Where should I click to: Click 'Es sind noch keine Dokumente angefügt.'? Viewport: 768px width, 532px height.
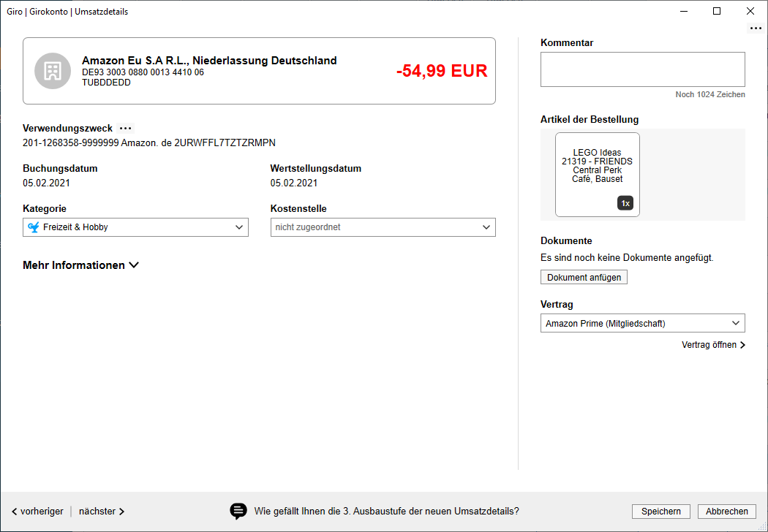tap(627, 257)
